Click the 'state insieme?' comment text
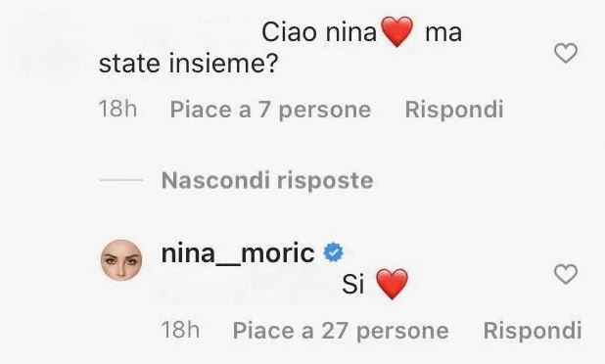The width and height of the screenshot is (605, 364). pos(188,64)
